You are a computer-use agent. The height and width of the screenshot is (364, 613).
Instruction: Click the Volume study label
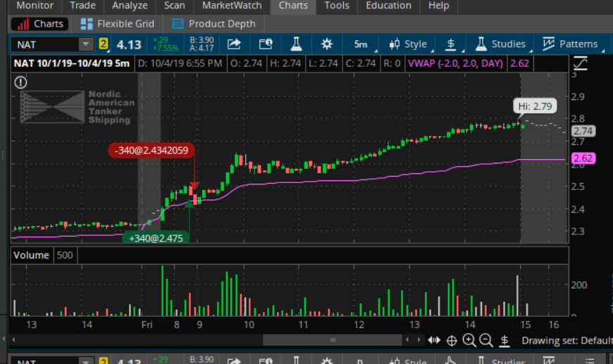tap(31, 255)
